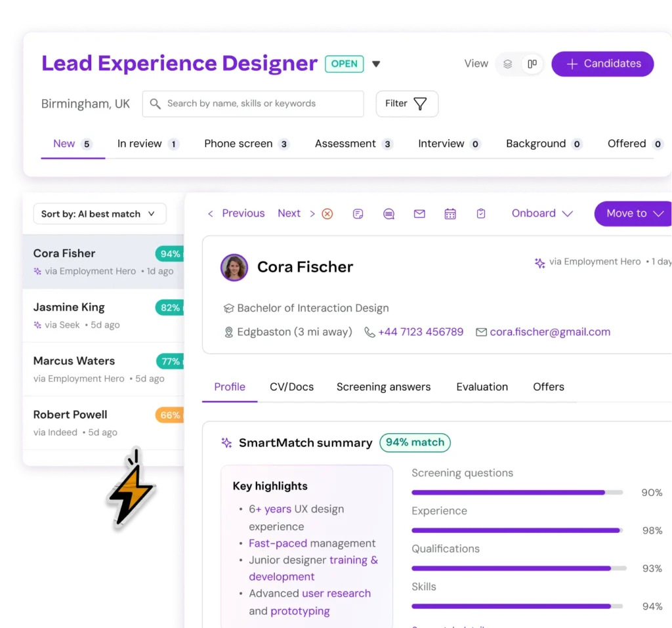
Task: Switch view to stacked list layout
Action: tap(508, 64)
